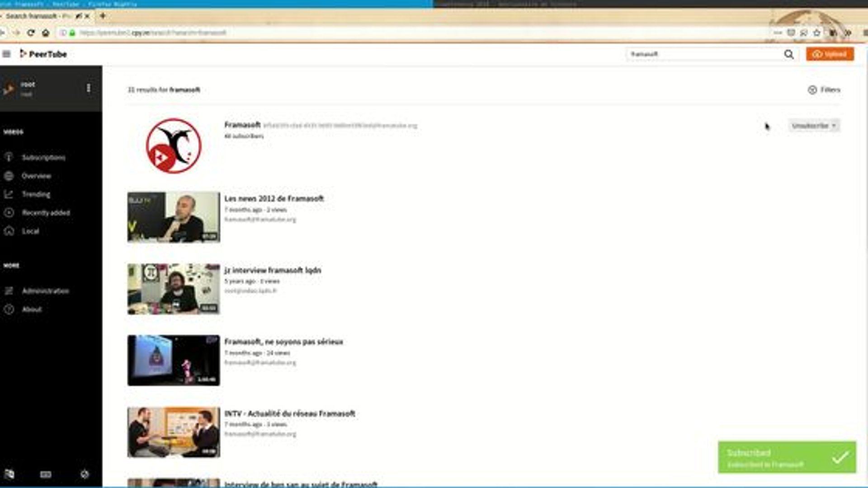Screen dimensions: 868x488
Task: Click the Subscriptions sidebar icon
Action: coord(9,157)
